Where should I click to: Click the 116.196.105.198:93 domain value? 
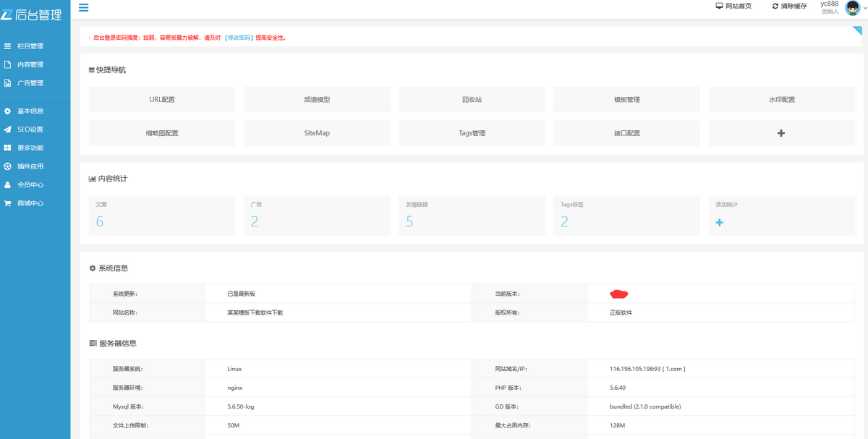[647, 369]
